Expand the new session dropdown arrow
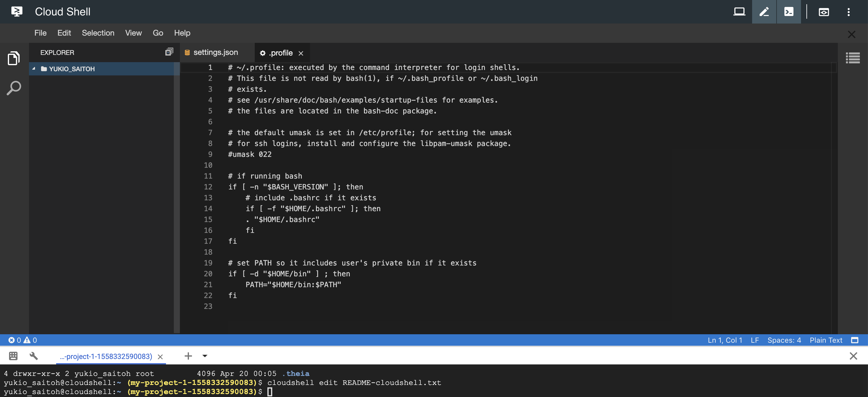 point(205,356)
